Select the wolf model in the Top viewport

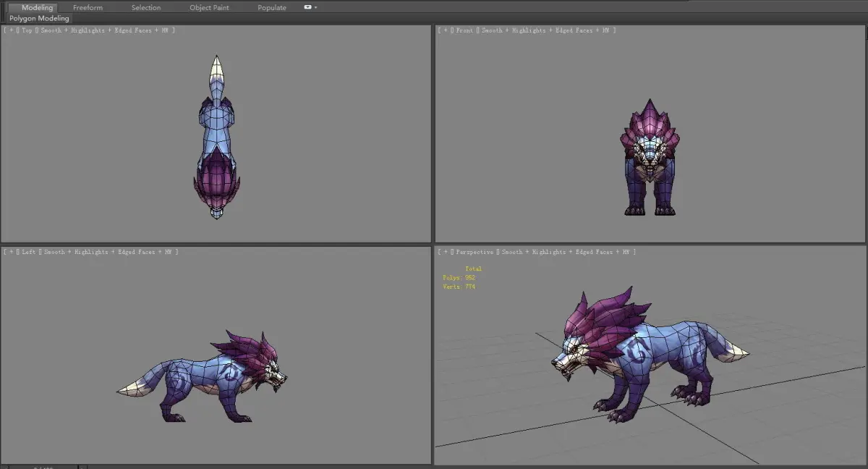point(216,138)
